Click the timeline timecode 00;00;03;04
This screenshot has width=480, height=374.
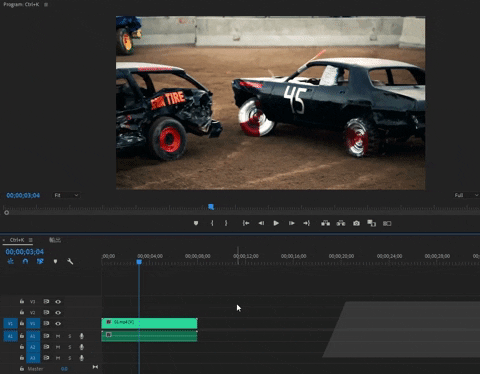tap(24, 252)
